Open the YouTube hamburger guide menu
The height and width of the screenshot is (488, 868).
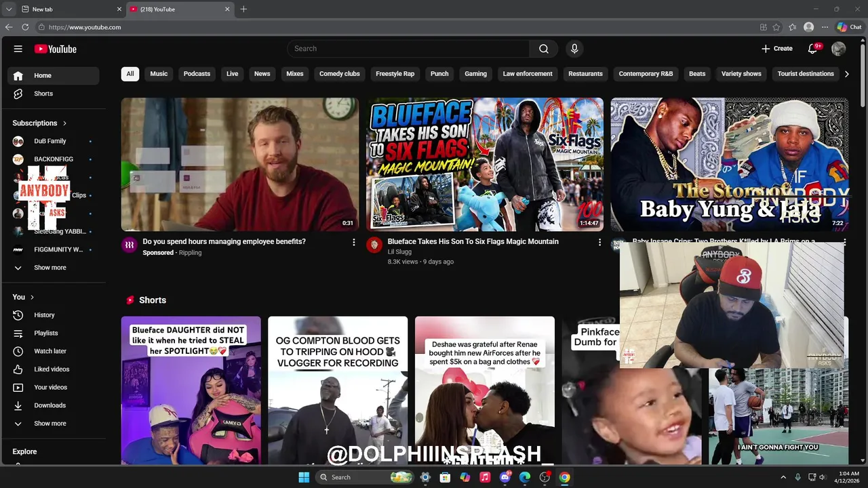click(x=18, y=49)
